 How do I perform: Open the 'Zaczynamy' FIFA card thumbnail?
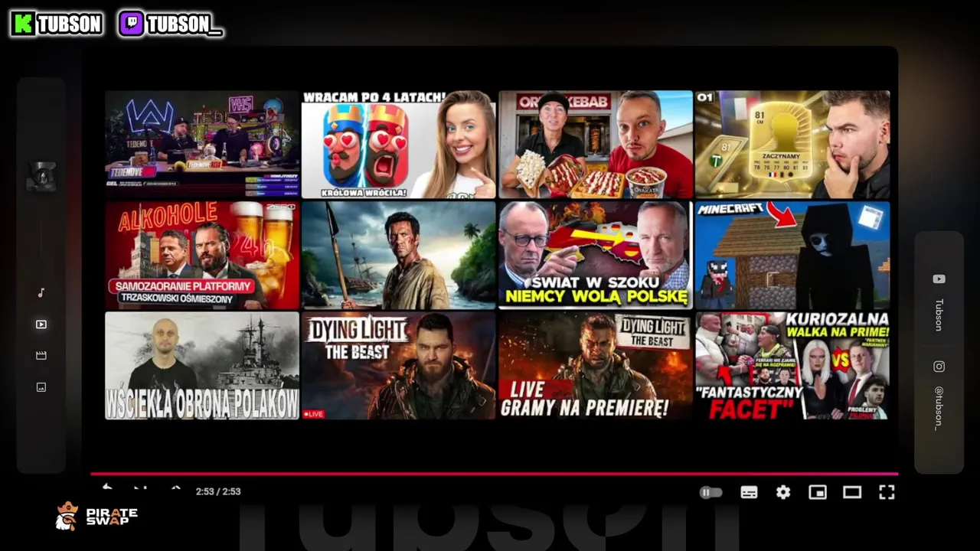click(792, 145)
